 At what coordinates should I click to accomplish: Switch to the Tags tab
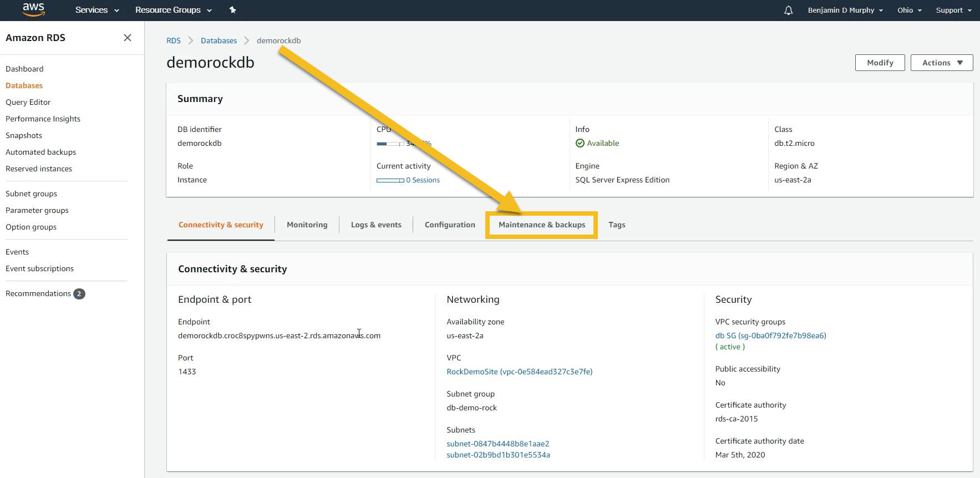point(617,225)
